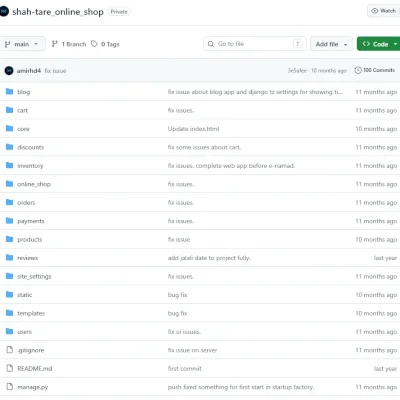Click the search magnifier icon
The height and width of the screenshot is (400, 400).
point(211,44)
